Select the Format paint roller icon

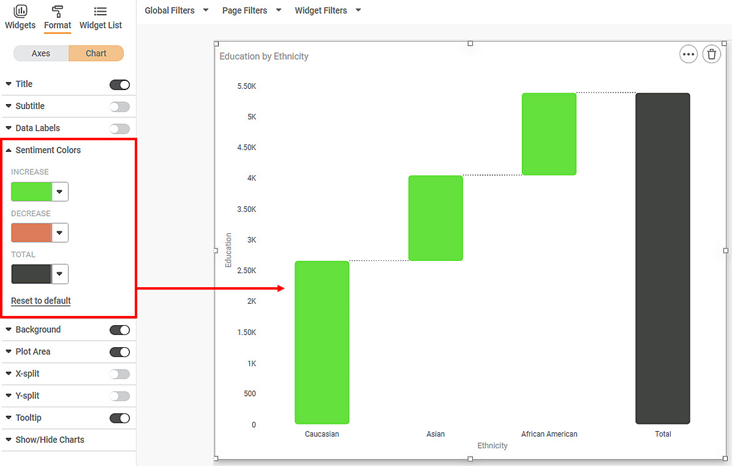click(x=57, y=11)
